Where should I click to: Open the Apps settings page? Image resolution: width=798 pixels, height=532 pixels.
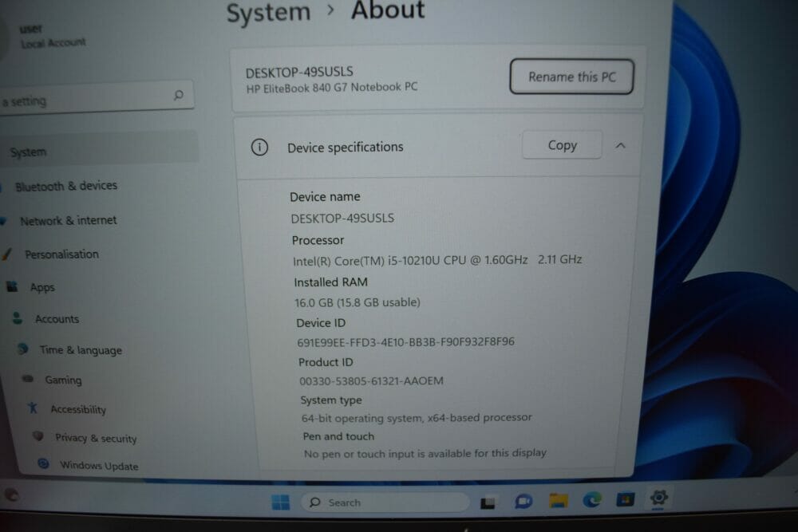pyautogui.click(x=41, y=287)
